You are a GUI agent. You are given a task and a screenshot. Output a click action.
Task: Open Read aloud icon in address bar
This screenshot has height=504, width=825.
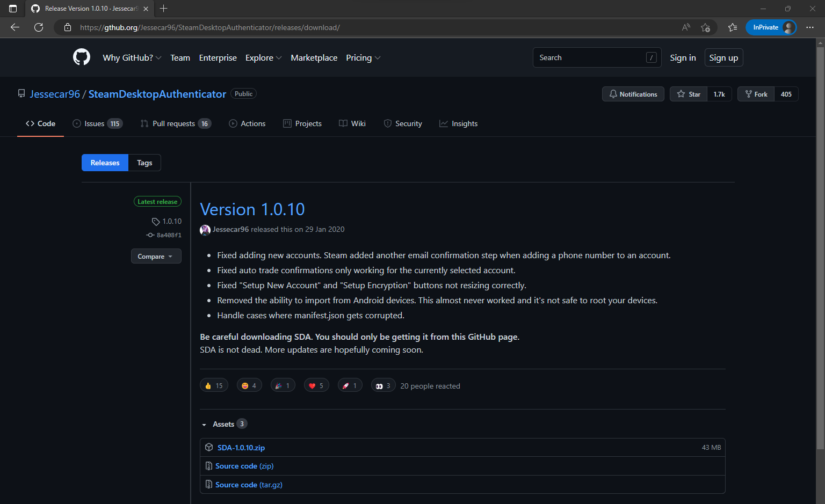click(686, 27)
